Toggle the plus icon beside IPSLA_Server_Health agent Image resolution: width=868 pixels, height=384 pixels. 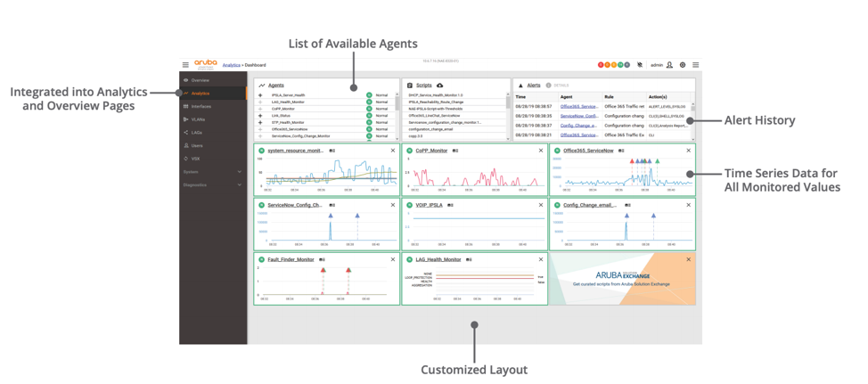260,95
